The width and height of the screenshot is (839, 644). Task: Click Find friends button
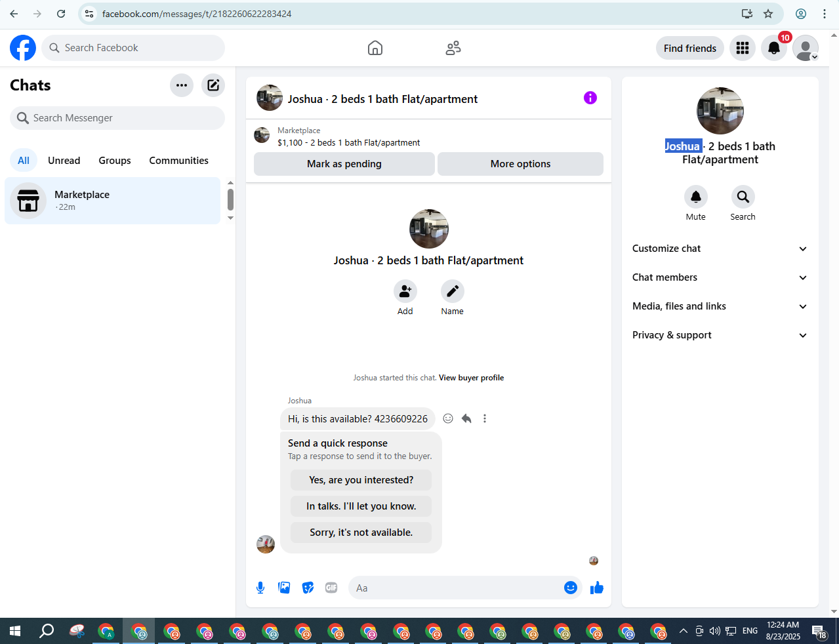click(x=690, y=48)
